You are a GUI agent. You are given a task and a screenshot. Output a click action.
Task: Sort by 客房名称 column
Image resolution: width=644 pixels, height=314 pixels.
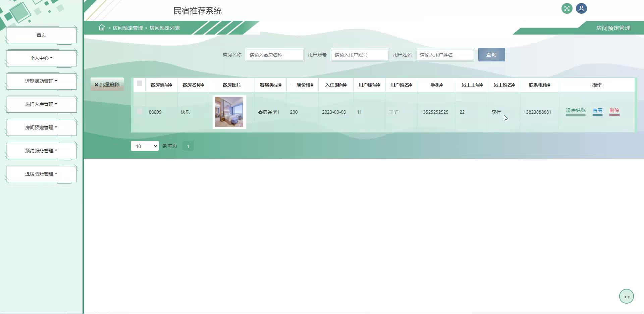(193, 85)
